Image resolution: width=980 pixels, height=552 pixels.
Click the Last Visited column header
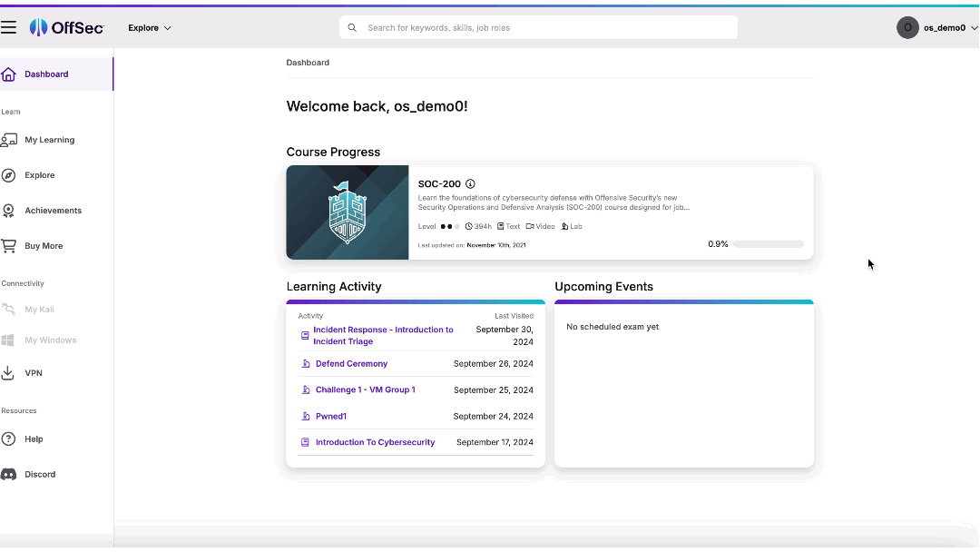click(x=514, y=316)
